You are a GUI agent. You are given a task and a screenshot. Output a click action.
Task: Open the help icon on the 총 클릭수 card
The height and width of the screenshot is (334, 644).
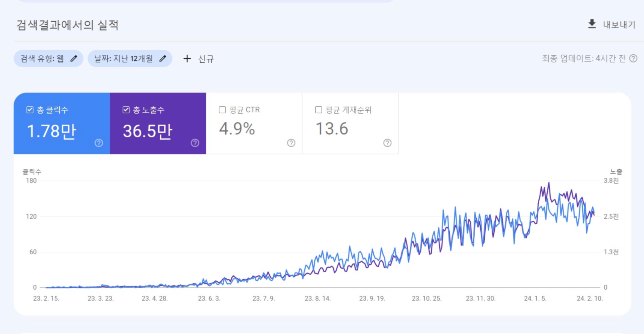coord(99,143)
